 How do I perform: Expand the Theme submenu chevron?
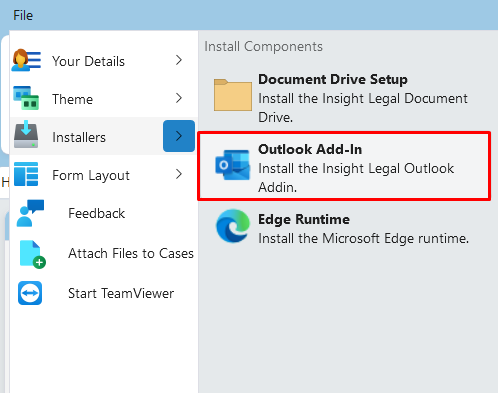tap(179, 98)
